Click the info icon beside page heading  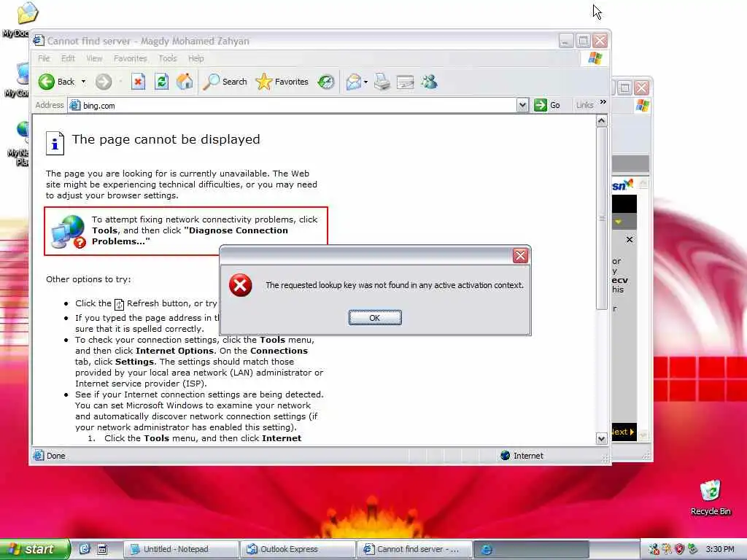[55, 143]
